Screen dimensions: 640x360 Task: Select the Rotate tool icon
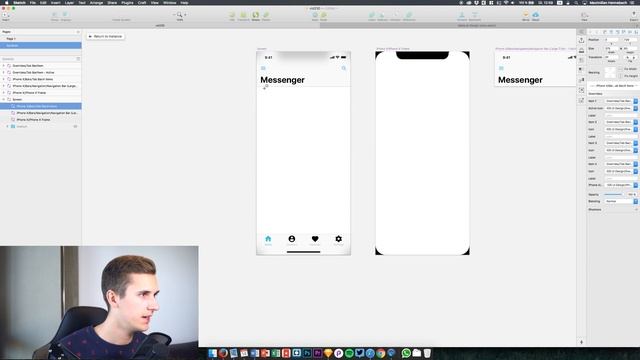coord(256,16)
